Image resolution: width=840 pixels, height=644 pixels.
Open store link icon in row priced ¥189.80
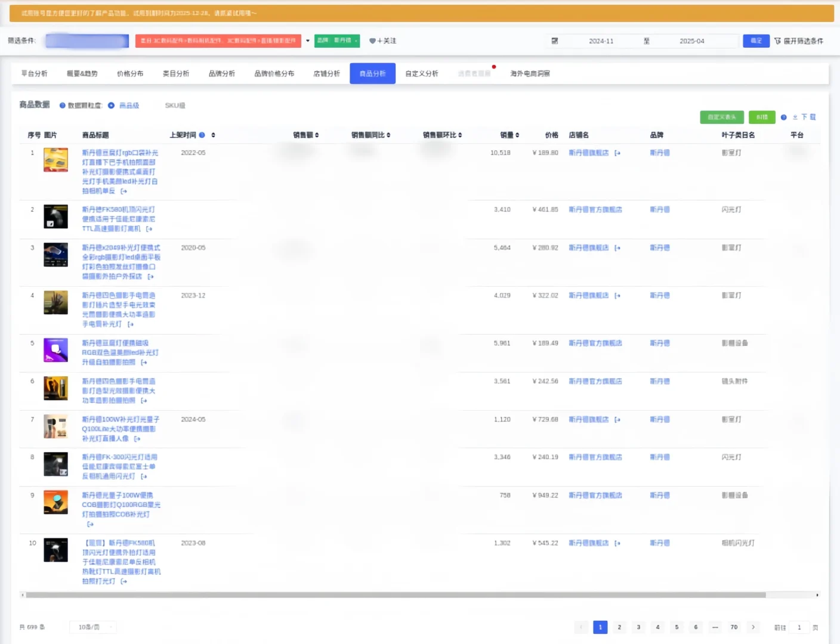click(617, 153)
